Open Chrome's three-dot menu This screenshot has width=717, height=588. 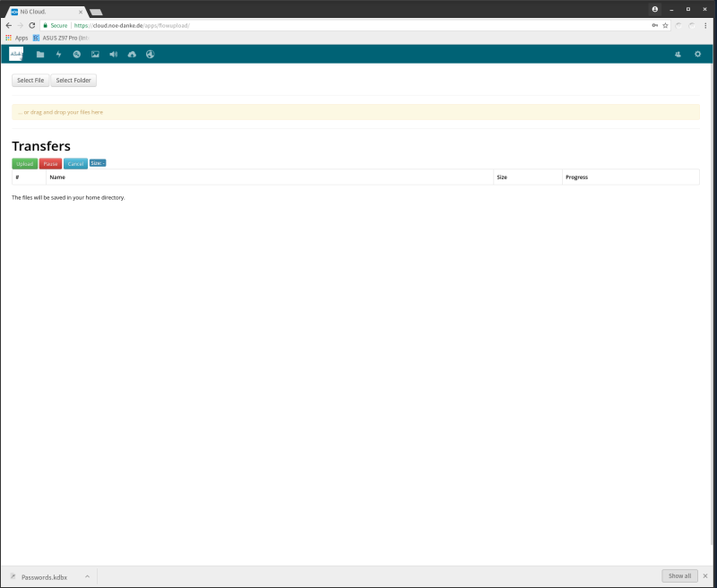click(x=705, y=25)
